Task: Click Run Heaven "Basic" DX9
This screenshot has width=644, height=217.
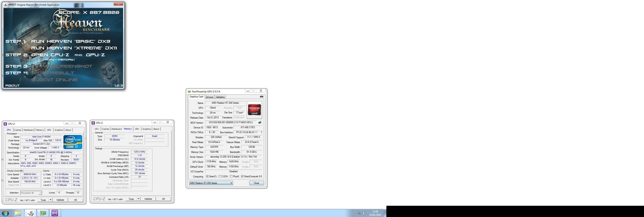Action: pyautogui.click(x=70, y=41)
